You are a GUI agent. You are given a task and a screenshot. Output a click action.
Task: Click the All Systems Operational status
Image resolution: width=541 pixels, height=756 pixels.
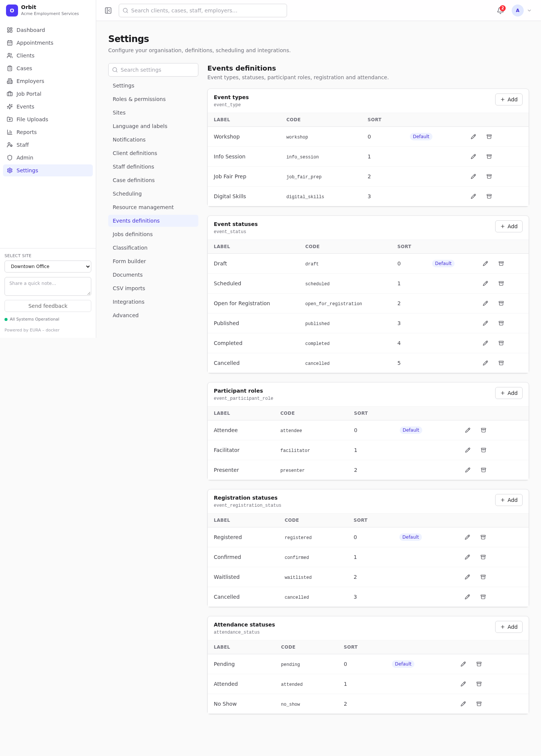(x=32, y=319)
